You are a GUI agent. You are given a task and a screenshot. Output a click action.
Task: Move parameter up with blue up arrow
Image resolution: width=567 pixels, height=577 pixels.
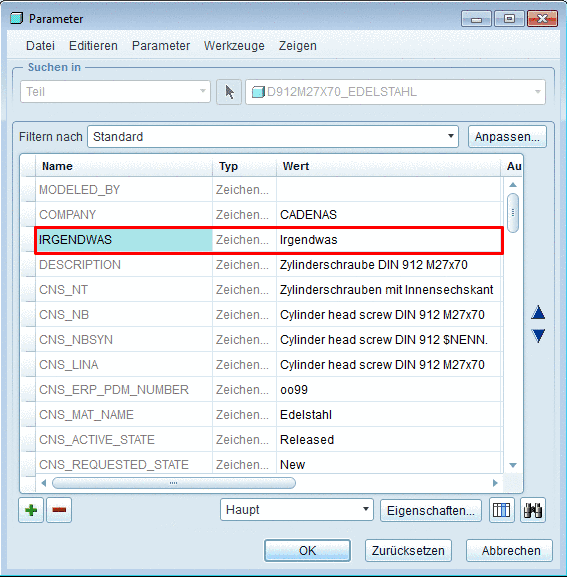tap(538, 312)
